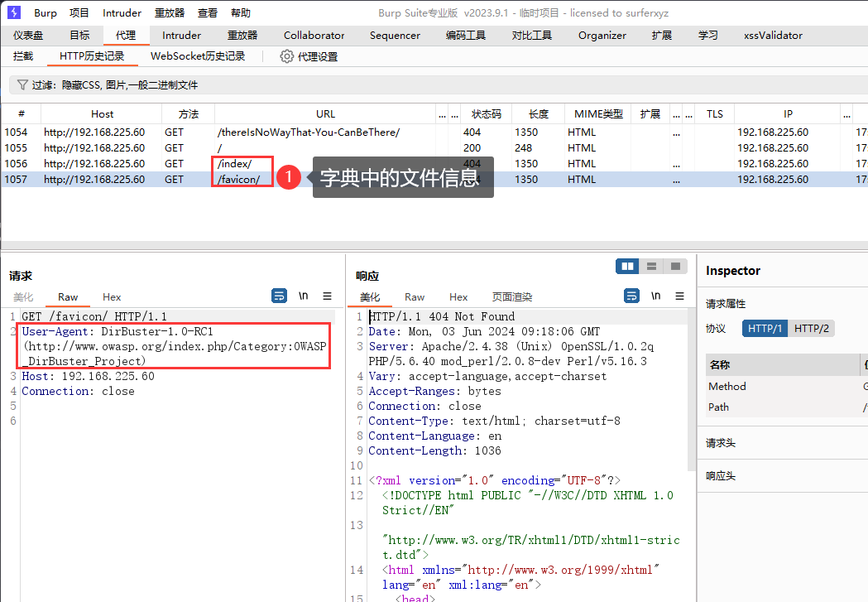
Task: Switch to Intruder tool tab
Action: coord(181,36)
